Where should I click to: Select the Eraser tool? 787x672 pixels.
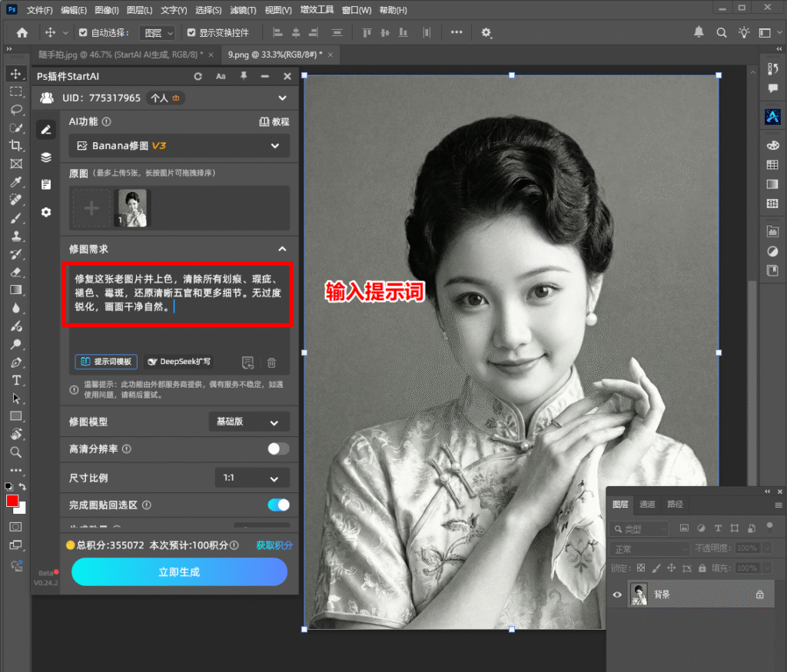(x=15, y=272)
